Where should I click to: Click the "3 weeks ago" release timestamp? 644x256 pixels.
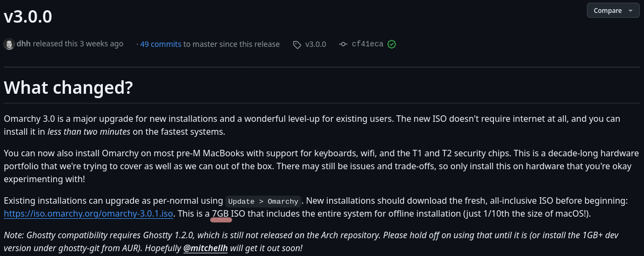pyautogui.click(x=101, y=44)
